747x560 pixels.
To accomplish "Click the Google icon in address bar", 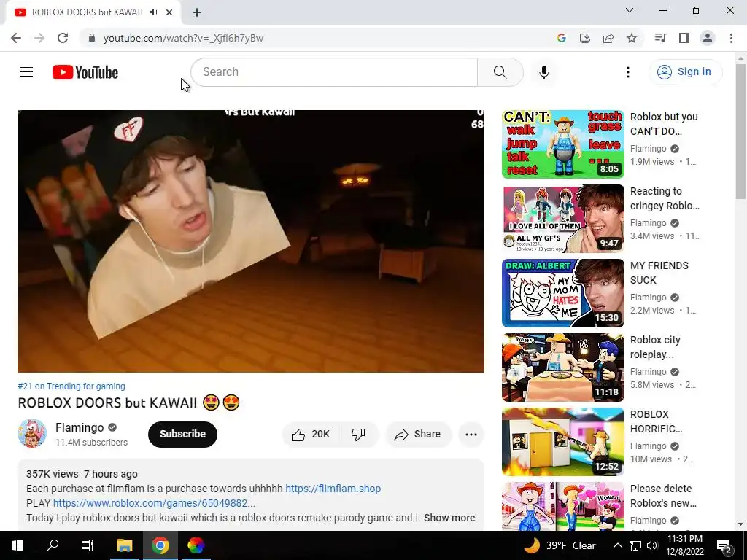I will coord(562,38).
